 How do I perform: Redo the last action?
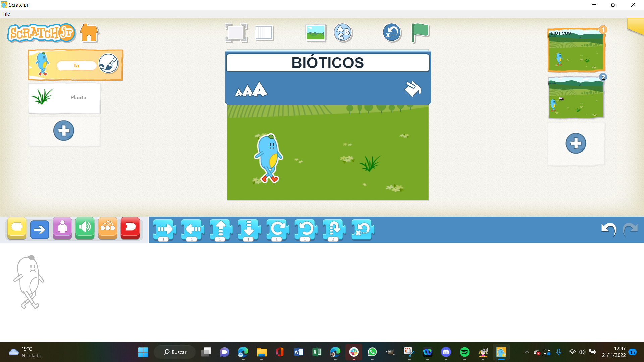coord(630,230)
